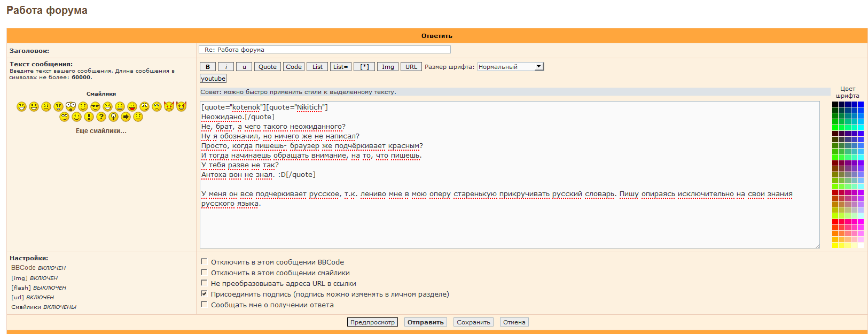Check 'Отключить в этом сообщении BBCode'
The image size is (868, 334).
(204, 262)
